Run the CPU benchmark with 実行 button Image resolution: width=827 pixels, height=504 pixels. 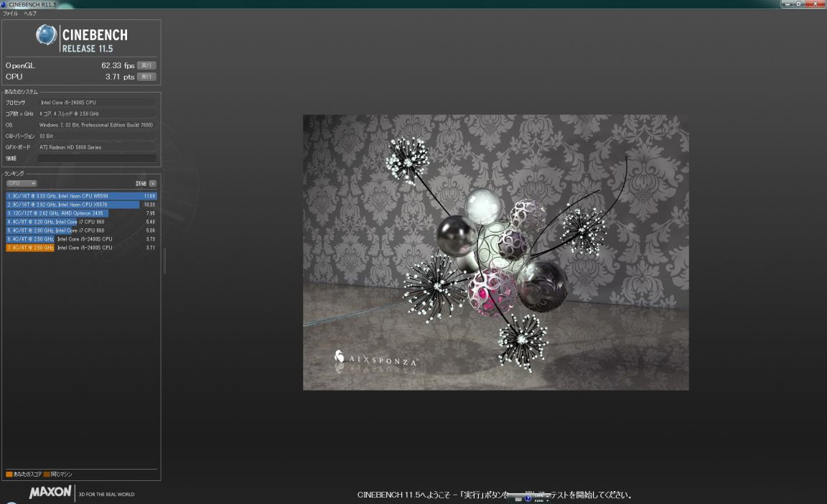click(x=146, y=76)
